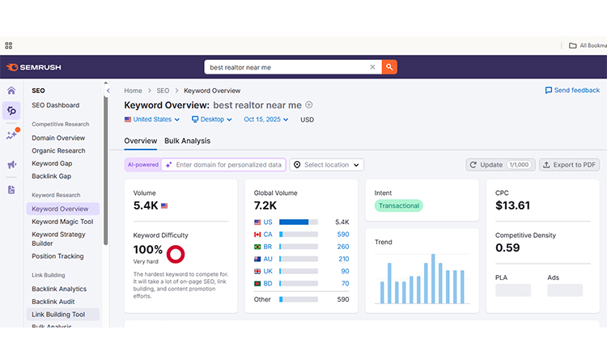
Task: Expand the Desktop device dropdown
Action: click(x=210, y=120)
